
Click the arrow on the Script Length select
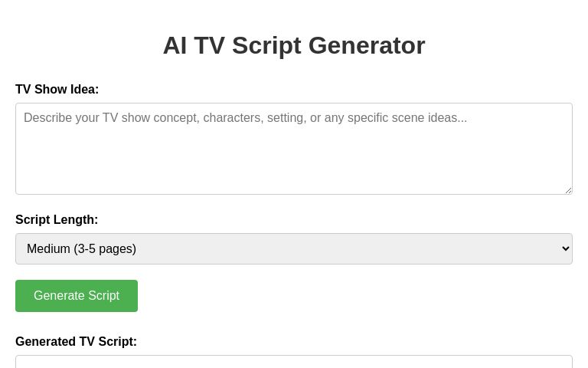(566, 249)
